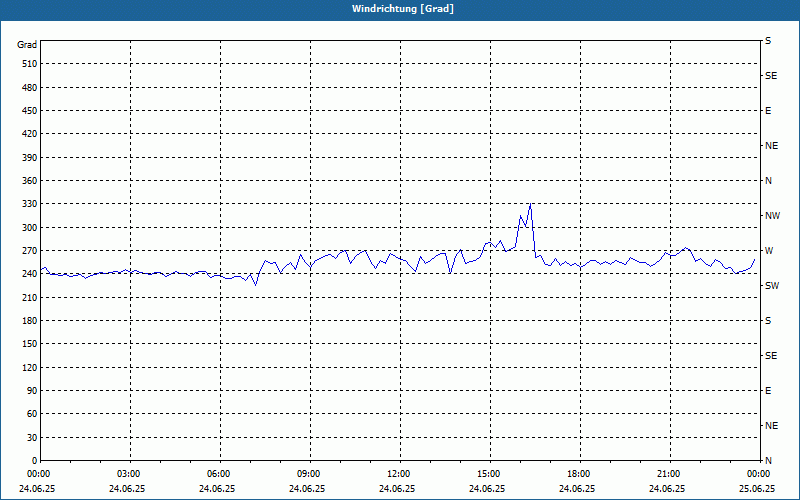Click the 390 degree axis label

point(30,158)
